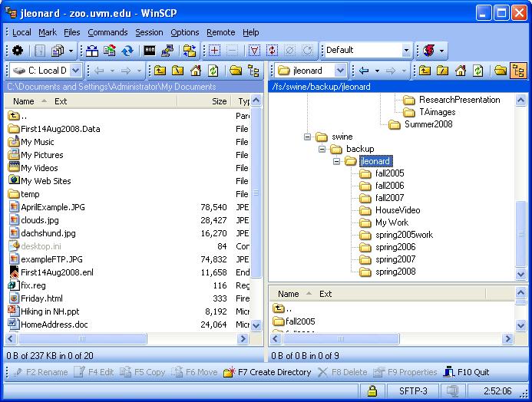Open the Commands menu

tap(107, 32)
